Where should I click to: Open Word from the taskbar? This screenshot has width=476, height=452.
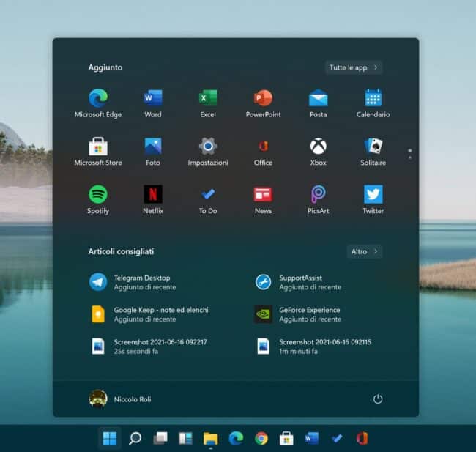point(312,438)
